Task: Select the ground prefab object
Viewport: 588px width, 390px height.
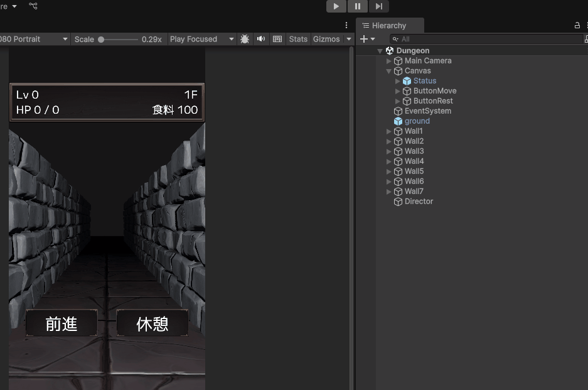Action: 417,121
